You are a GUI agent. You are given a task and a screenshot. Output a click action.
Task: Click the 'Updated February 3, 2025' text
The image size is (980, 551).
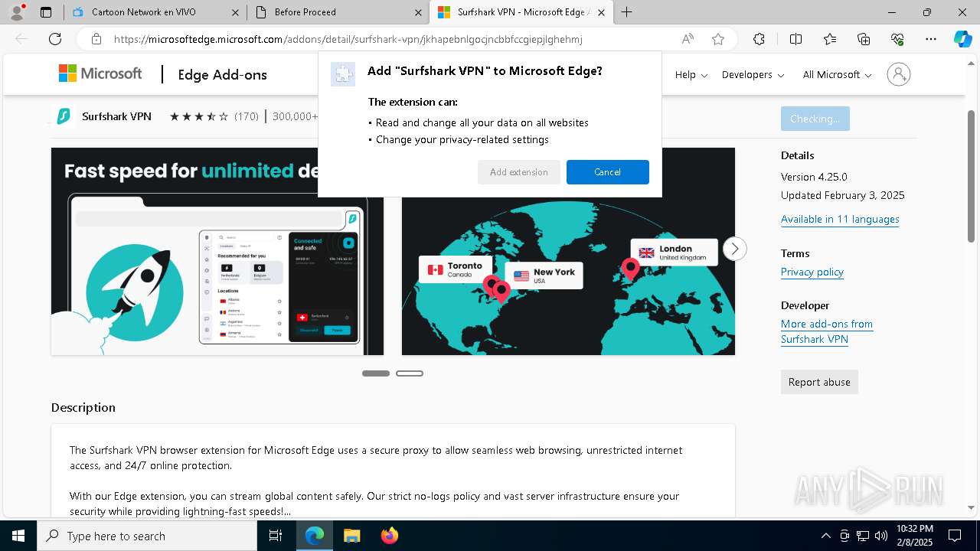click(x=843, y=195)
